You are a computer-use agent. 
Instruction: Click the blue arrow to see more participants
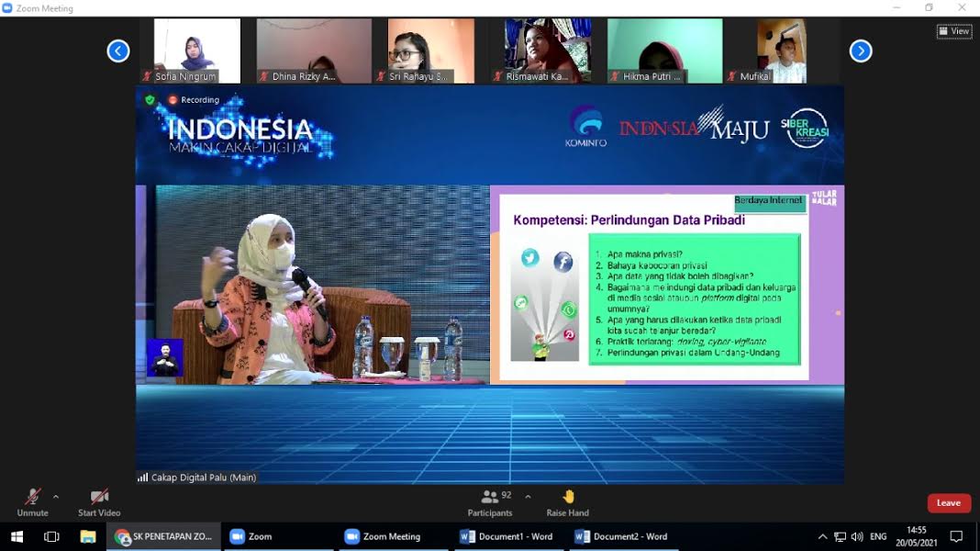click(x=861, y=51)
